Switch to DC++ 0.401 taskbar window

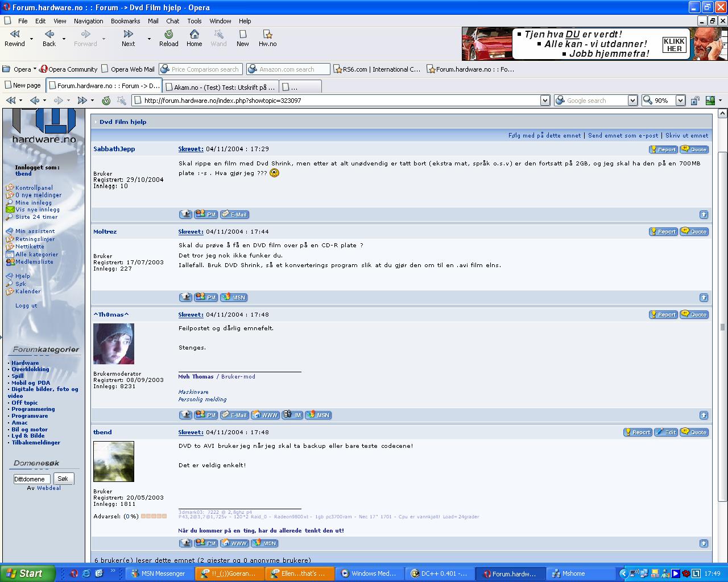(439, 573)
